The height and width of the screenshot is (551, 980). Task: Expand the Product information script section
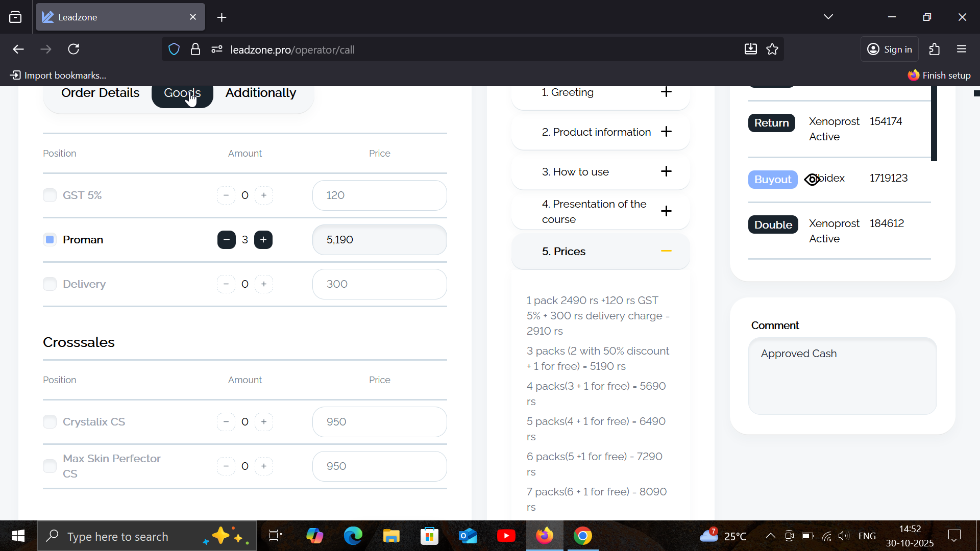pyautogui.click(x=666, y=132)
